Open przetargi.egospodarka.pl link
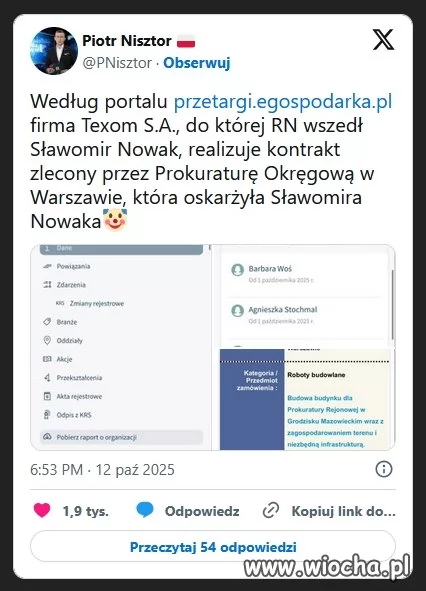426x591 pixels. coord(283,101)
